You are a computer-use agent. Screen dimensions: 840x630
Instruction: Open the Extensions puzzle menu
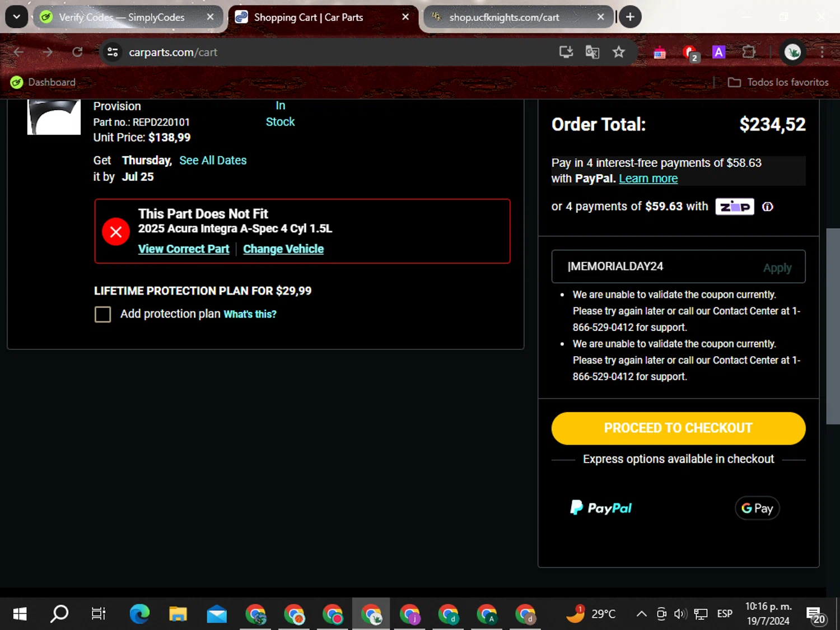[749, 52]
